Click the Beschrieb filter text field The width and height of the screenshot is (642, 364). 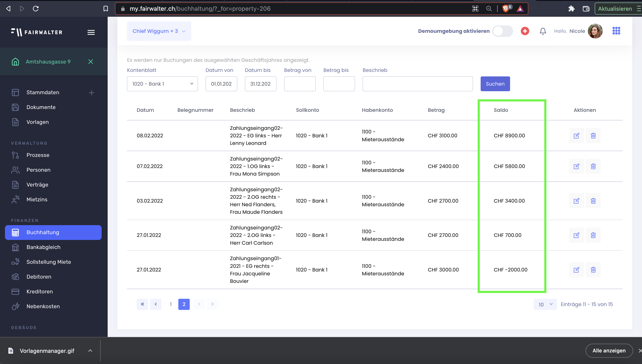click(x=417, y=84)
